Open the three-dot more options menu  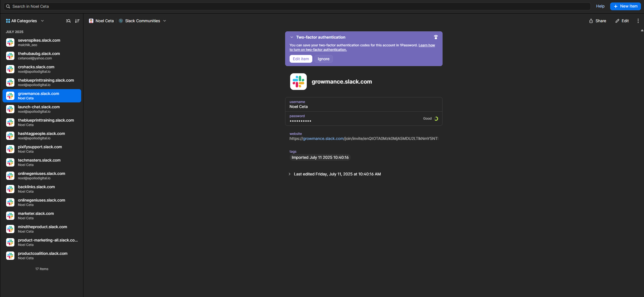click(638, 21)
